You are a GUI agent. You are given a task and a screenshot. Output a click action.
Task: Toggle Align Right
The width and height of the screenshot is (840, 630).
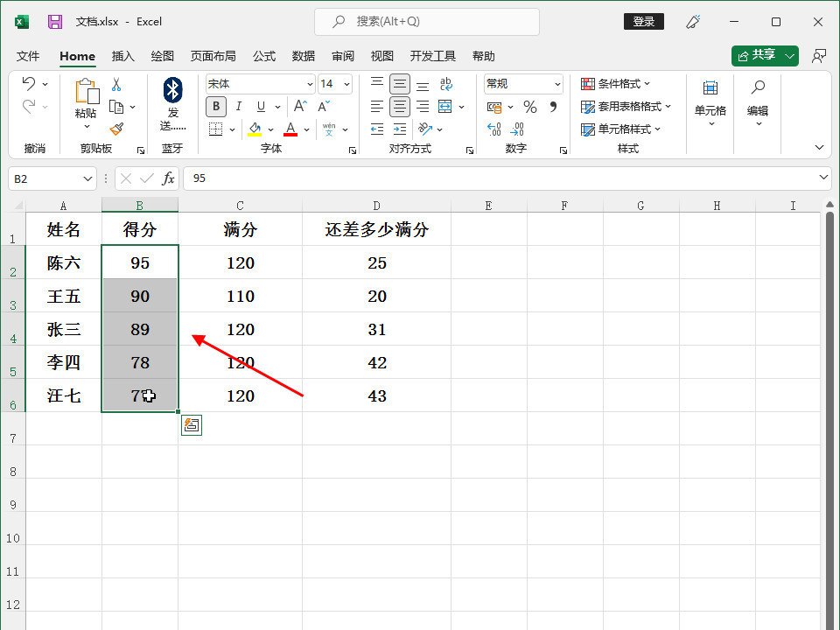coord(423,107)
